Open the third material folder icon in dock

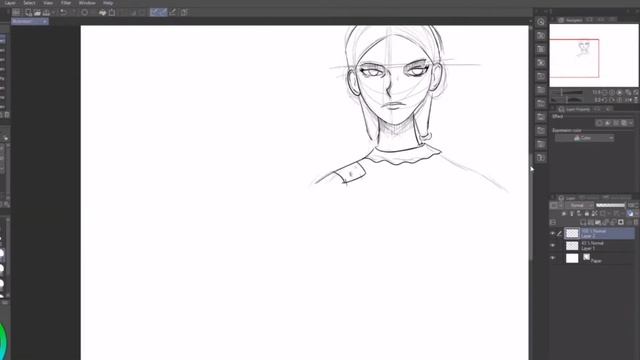[x=541, y=62]
